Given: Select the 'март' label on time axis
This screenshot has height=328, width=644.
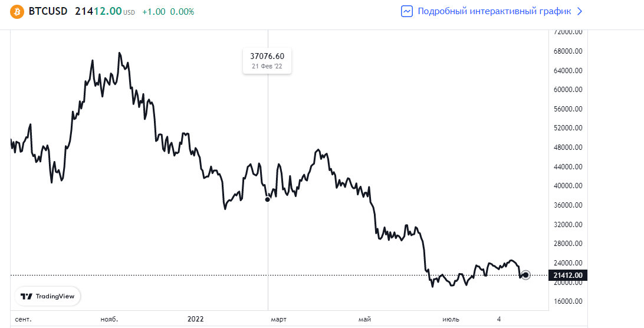Looking at the screenshot, I should click(278, 319).
